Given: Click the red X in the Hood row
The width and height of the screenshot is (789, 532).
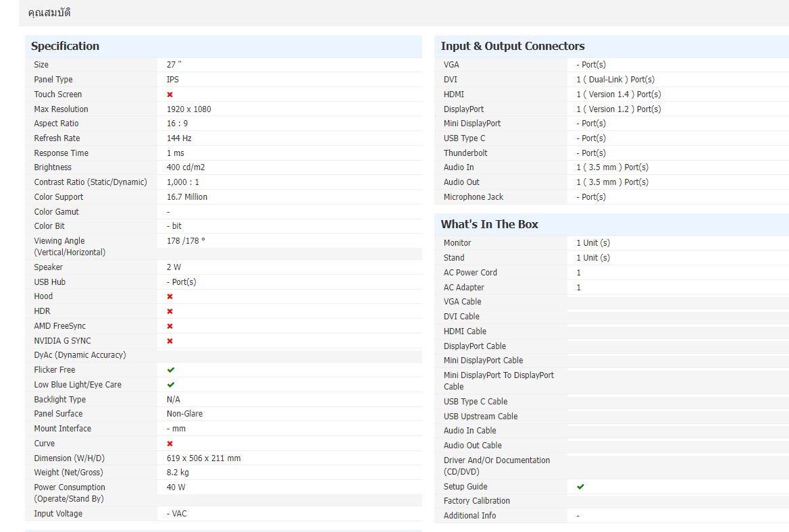Looking at the screenshot, I should [170, 296].
